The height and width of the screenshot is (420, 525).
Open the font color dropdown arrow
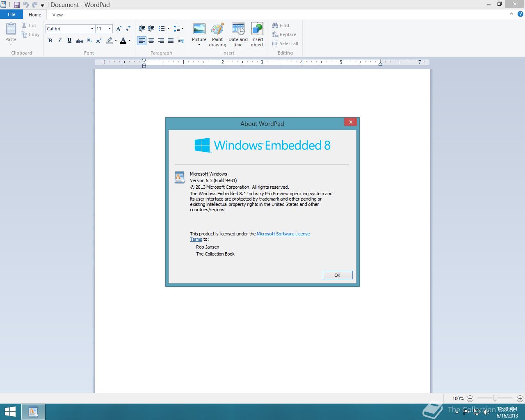(x=129, y=41)
